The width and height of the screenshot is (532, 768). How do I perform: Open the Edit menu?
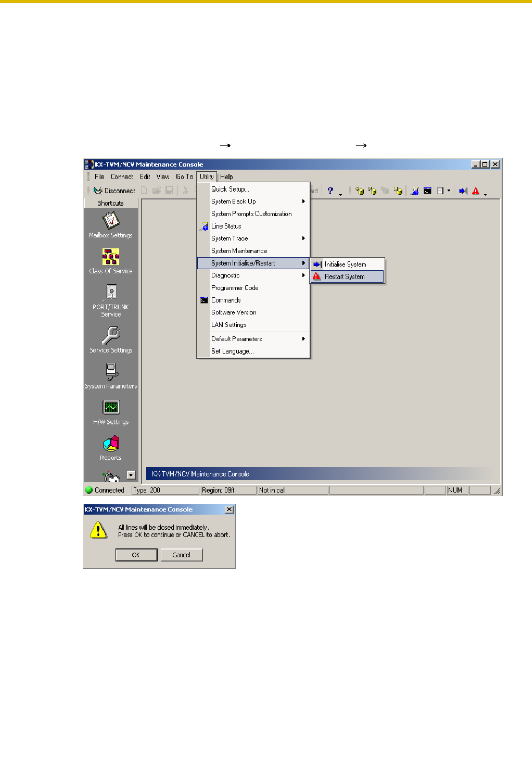[145, 177]
